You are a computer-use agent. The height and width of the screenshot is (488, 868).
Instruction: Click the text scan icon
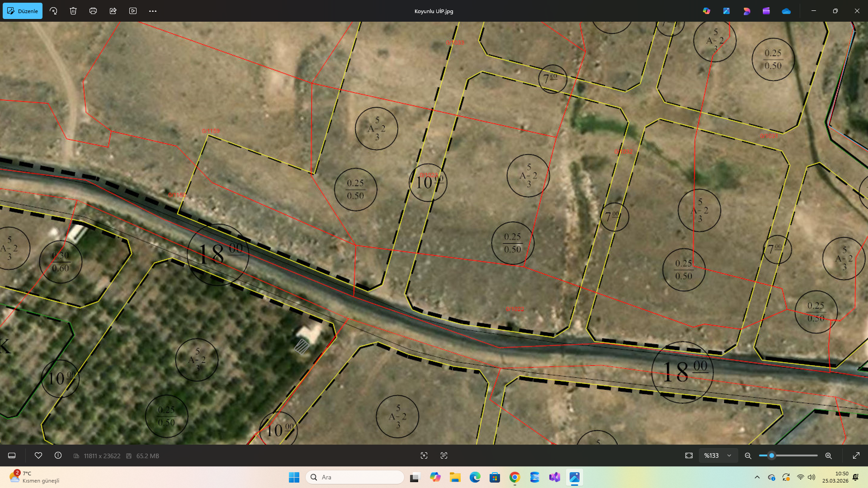[444, 455]
